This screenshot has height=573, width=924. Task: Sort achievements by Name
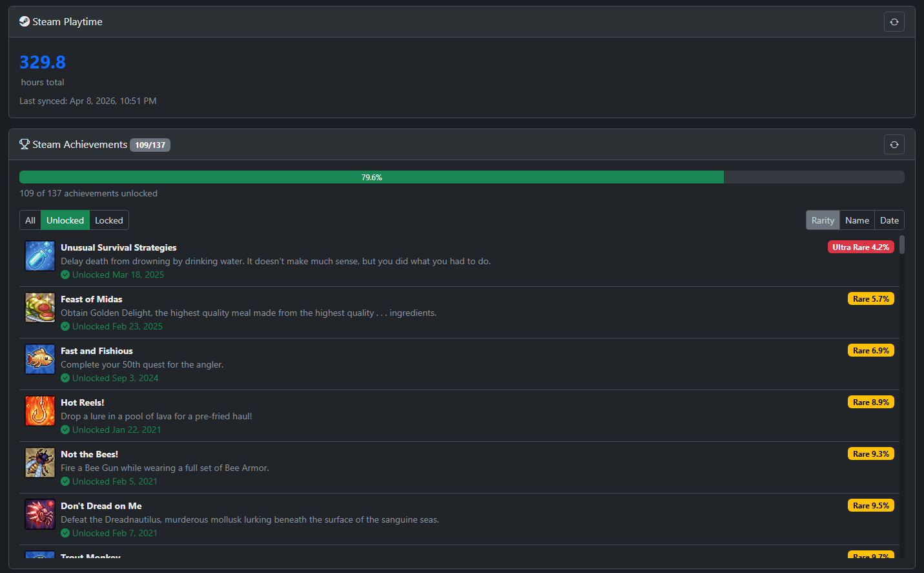[x=857, y=220]
